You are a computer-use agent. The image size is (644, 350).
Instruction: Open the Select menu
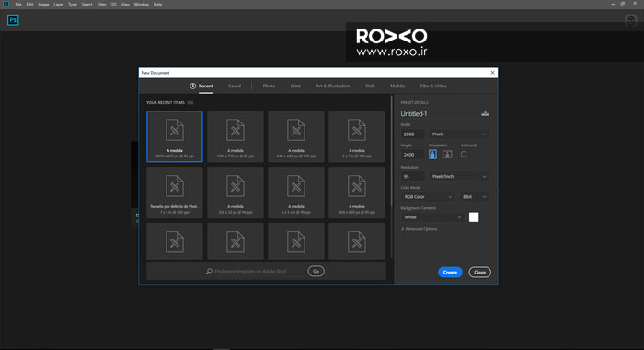pyautogui.click(x=87, y=4)
